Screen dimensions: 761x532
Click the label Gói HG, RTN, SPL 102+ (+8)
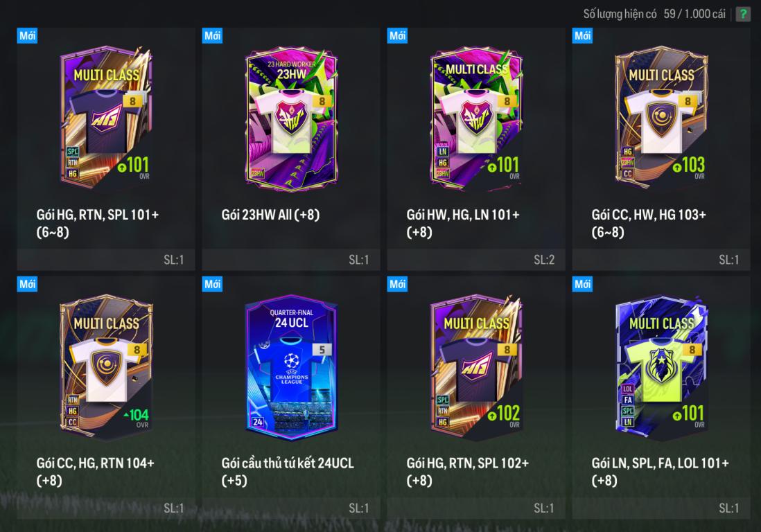pos(467,471)
